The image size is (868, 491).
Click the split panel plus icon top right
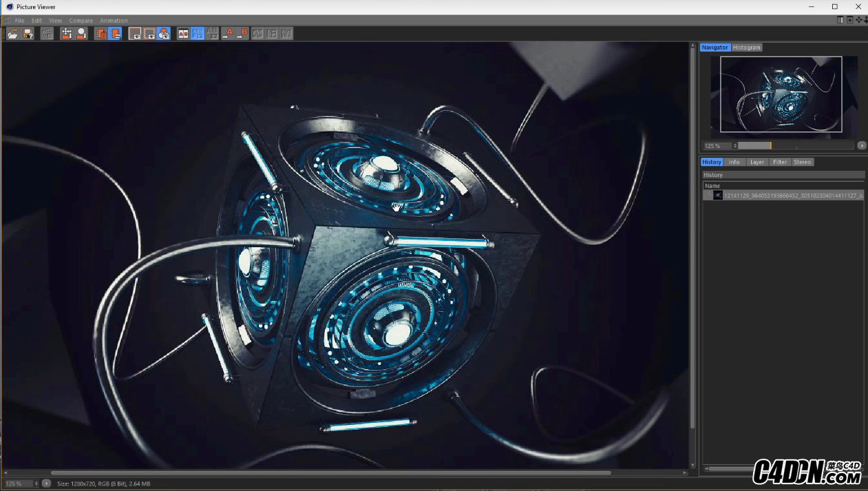click(x=850, y=20)
